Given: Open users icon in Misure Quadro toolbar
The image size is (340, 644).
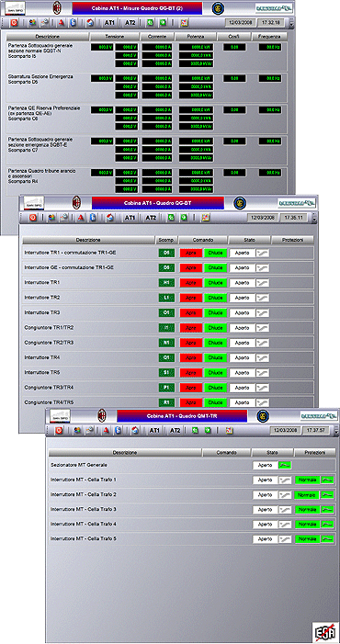Looking at the screenshot, I should coord(33,23).
